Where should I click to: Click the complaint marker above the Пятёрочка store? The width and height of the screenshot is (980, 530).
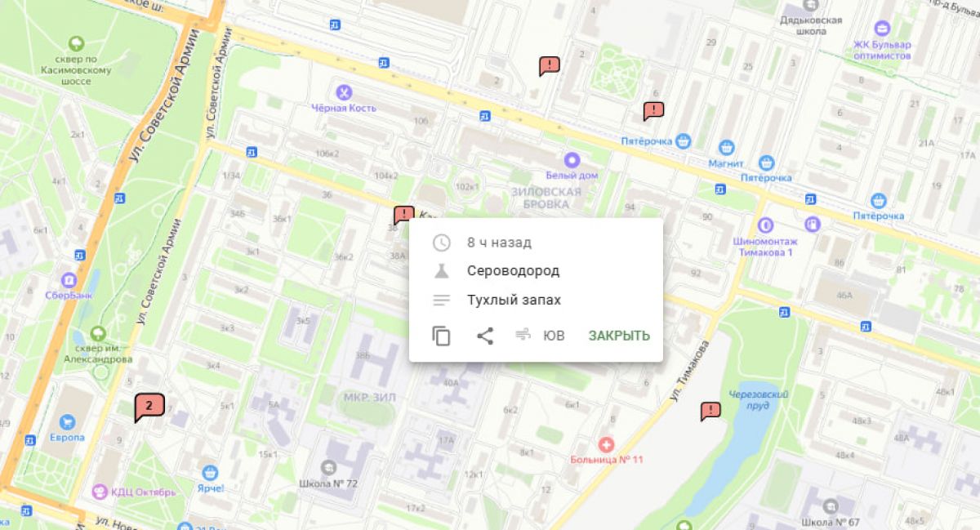653,111
